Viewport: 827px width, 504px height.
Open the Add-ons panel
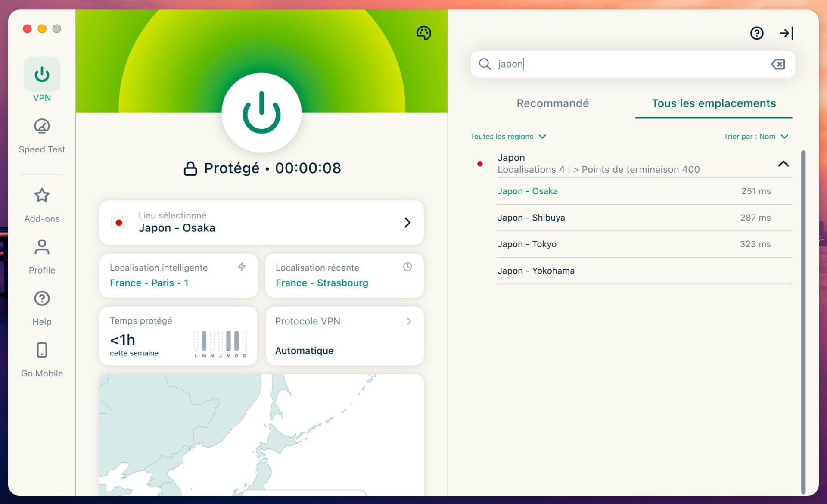coord(41,202)
